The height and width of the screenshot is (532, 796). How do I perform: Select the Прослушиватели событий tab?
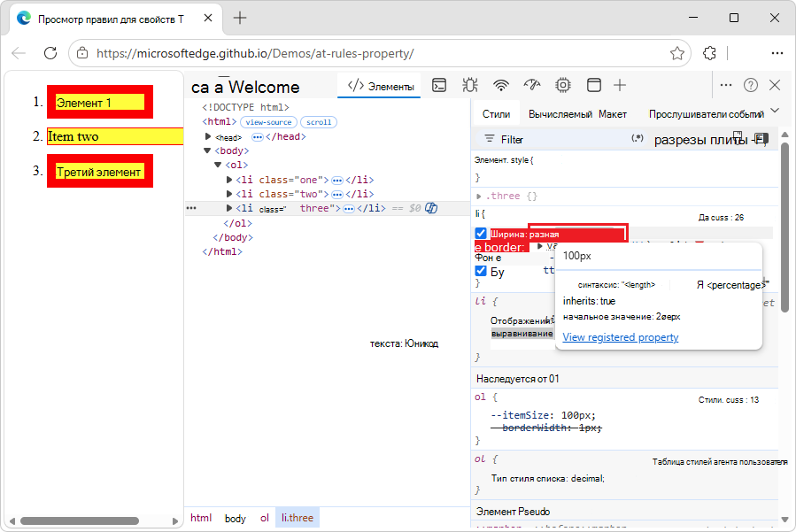(707, 114)
